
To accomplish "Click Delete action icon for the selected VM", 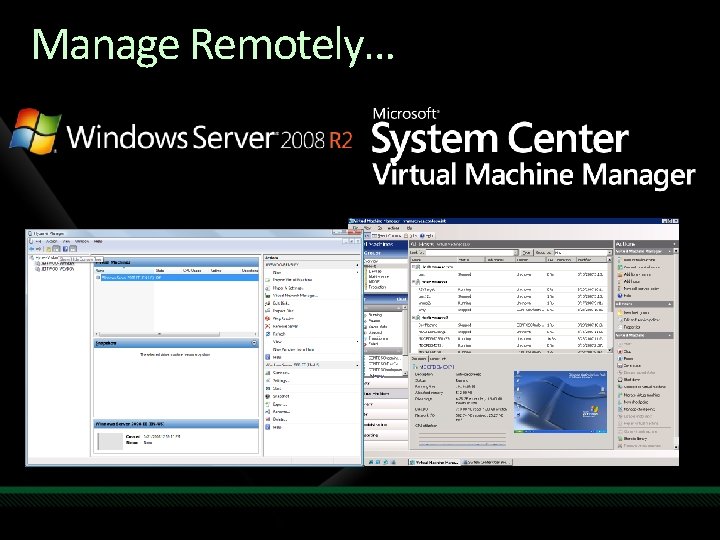I will [x=268, y=419].
